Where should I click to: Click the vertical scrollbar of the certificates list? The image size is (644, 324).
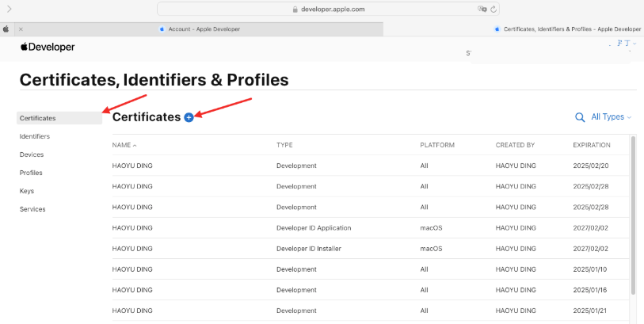tap(633, 214)
